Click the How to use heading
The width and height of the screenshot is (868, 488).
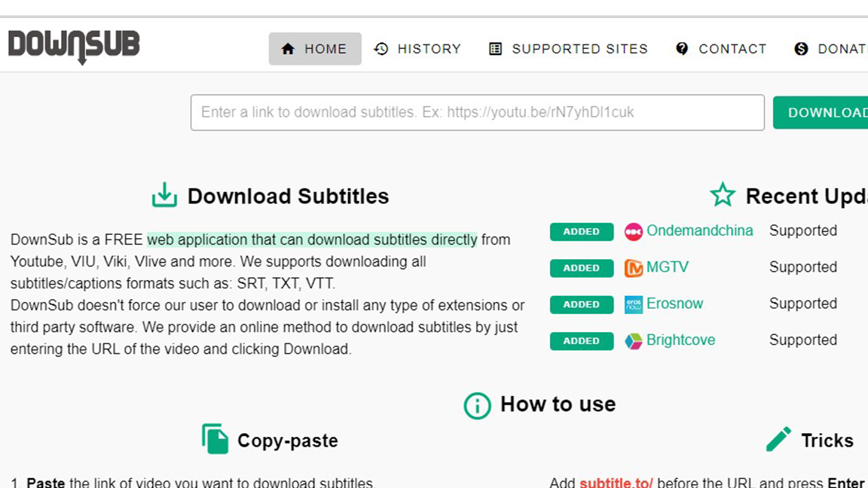click(558, 404)
